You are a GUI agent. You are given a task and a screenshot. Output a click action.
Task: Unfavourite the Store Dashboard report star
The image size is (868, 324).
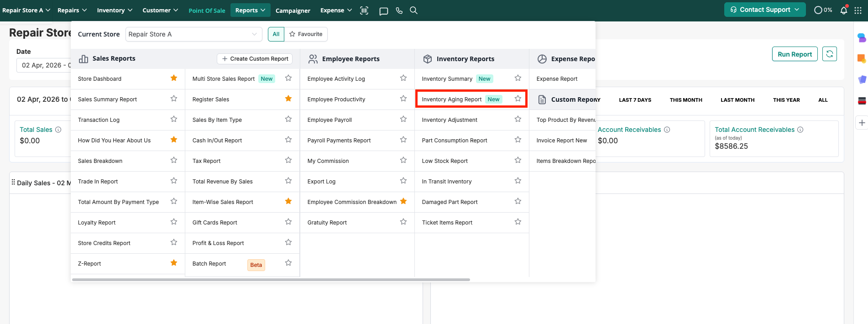click(174, 78)
